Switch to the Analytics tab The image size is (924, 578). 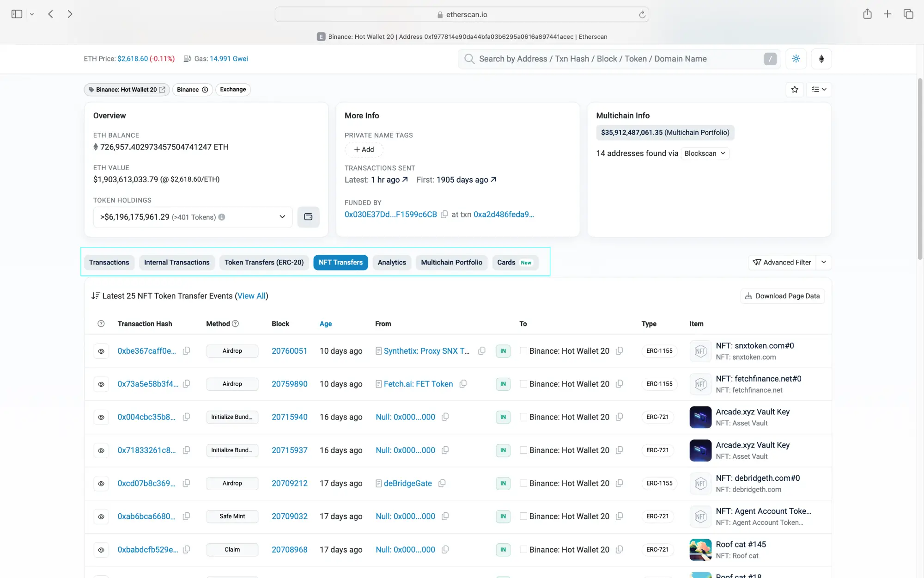392,262
